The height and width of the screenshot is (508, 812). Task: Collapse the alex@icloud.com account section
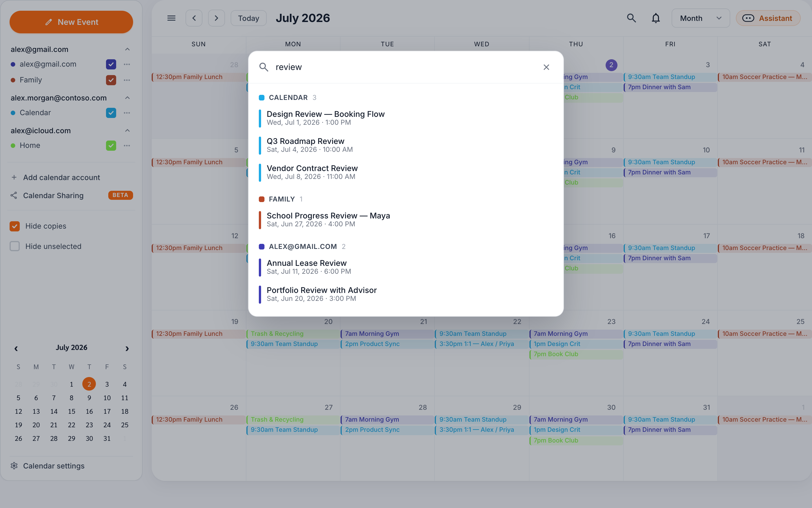pos(127,130)
